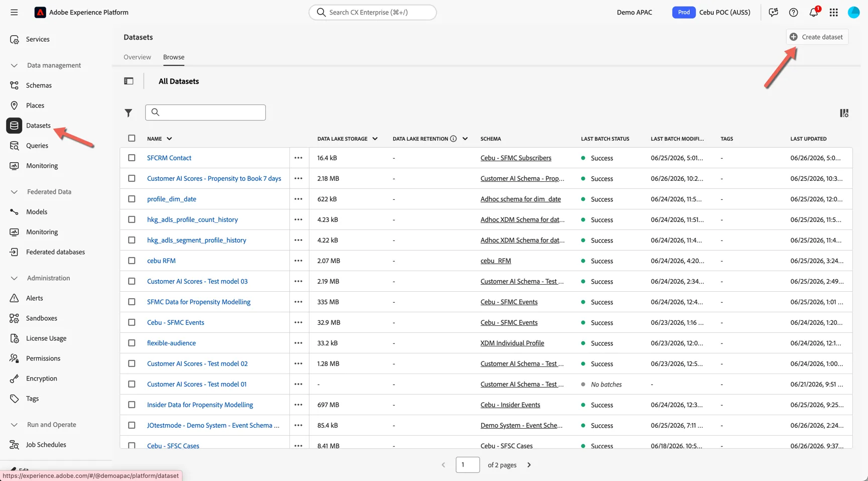Collapse the Data management section
Screen dimensions: 868x481
pos(14,65)
